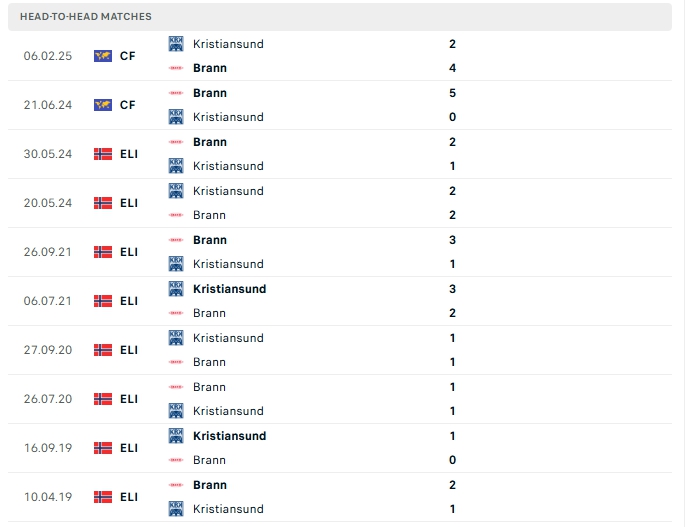Open Kristiansund team link in 21.06.24 match

(228, 117)
